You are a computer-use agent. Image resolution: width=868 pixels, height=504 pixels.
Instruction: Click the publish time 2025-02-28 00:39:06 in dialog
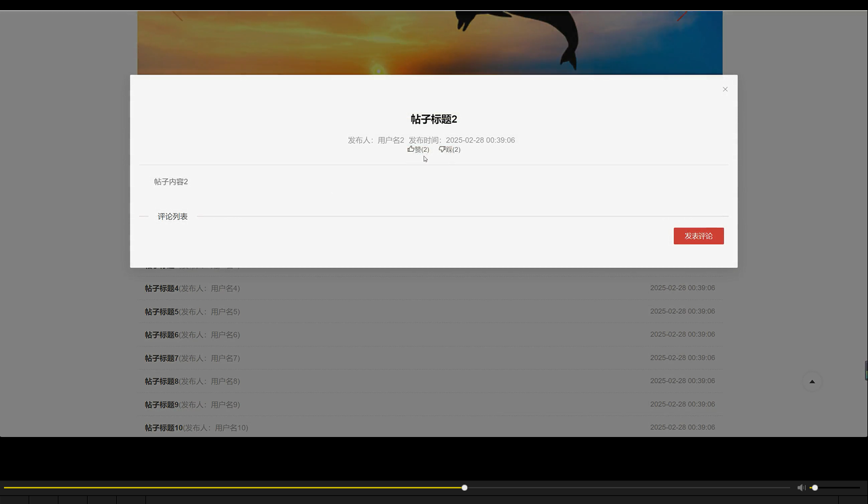click(x=480, y=140)
